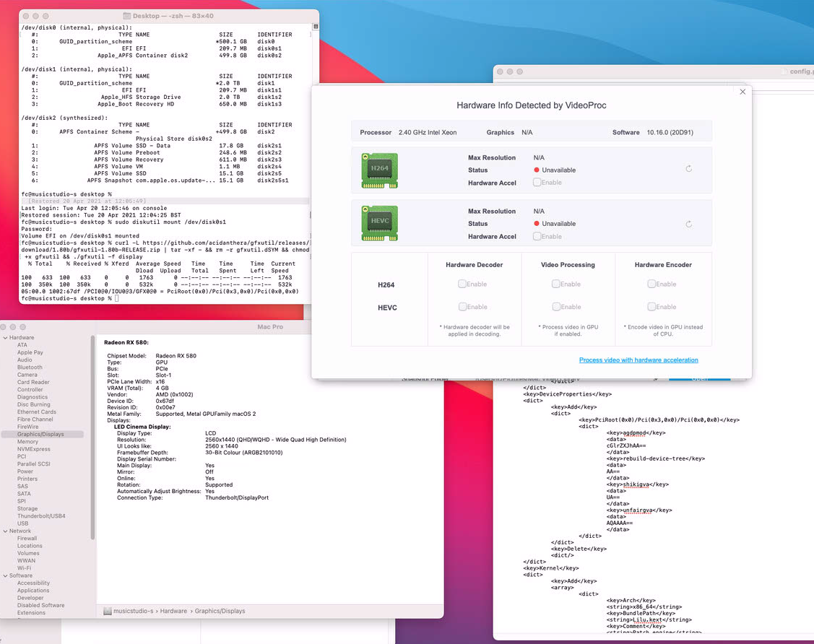This screenshot has height=644, width=814.
Task: Select Graphics/Displays in the sidebar
Action: 42,435
